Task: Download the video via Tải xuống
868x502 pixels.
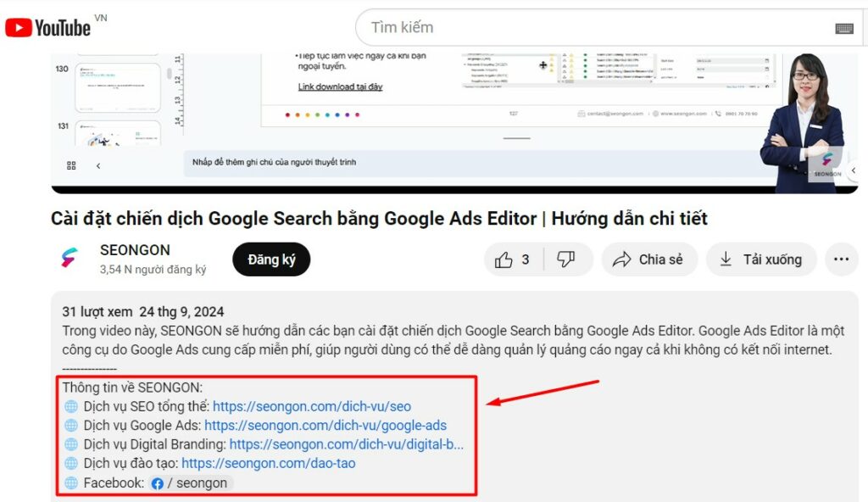Action: (x=761, y=259)
